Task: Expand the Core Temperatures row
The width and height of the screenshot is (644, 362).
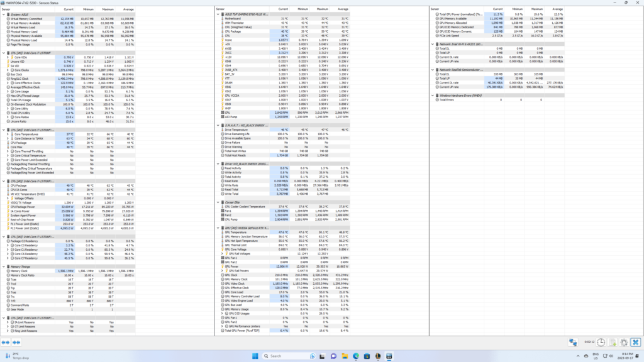Action: pos(8,134)
